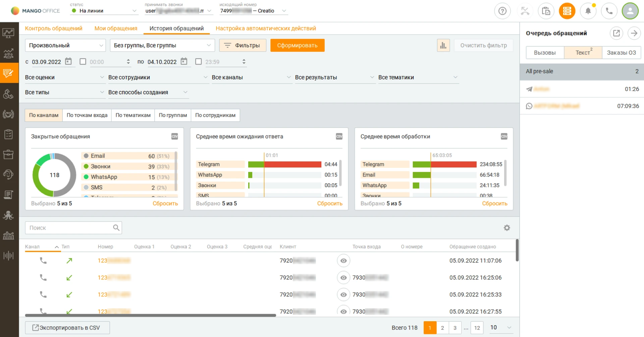Go to page 2 of results
The height and width of the screenshot is (337, 644).
pos(442,328)
